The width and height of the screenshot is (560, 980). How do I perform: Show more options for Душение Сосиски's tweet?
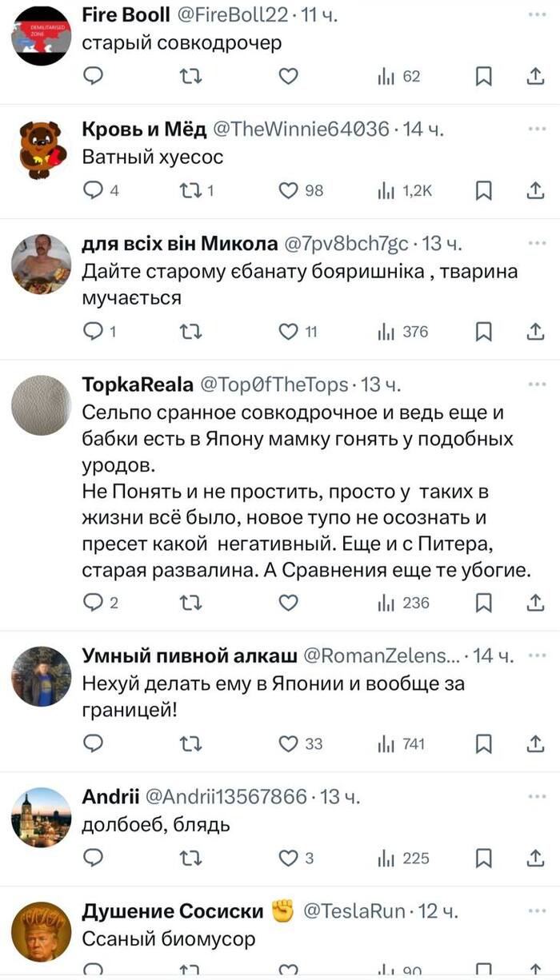pyautogui.click(x=534, y=911)
